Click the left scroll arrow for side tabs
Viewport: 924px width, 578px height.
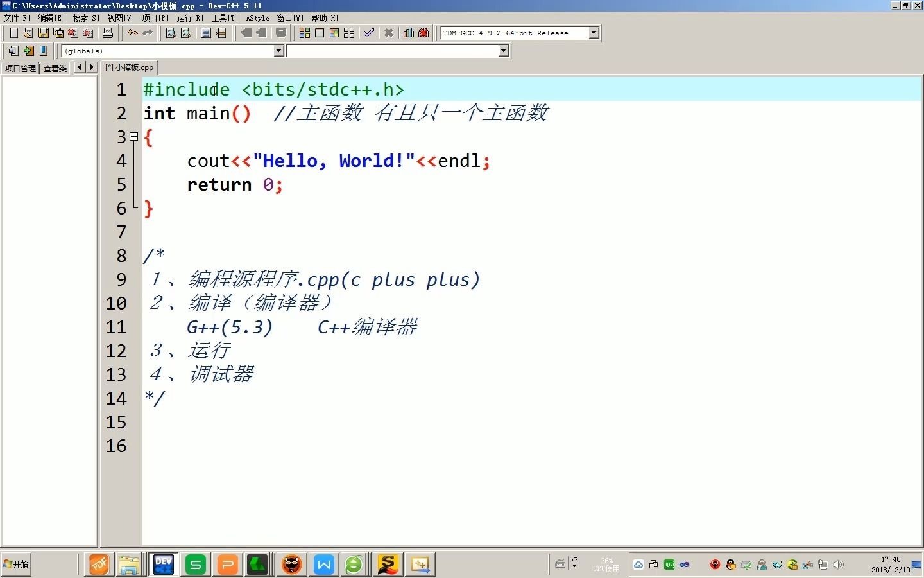[80, 67]
